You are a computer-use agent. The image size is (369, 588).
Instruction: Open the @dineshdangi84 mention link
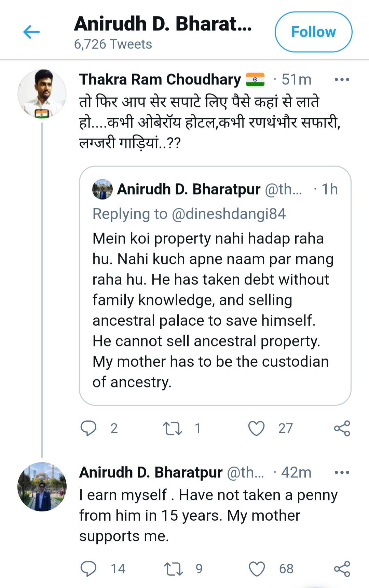tap(229, 214)
